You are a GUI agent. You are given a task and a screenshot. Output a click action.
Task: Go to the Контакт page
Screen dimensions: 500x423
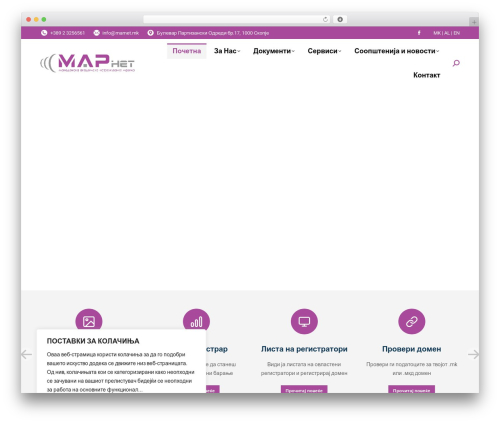pos(427,75)
